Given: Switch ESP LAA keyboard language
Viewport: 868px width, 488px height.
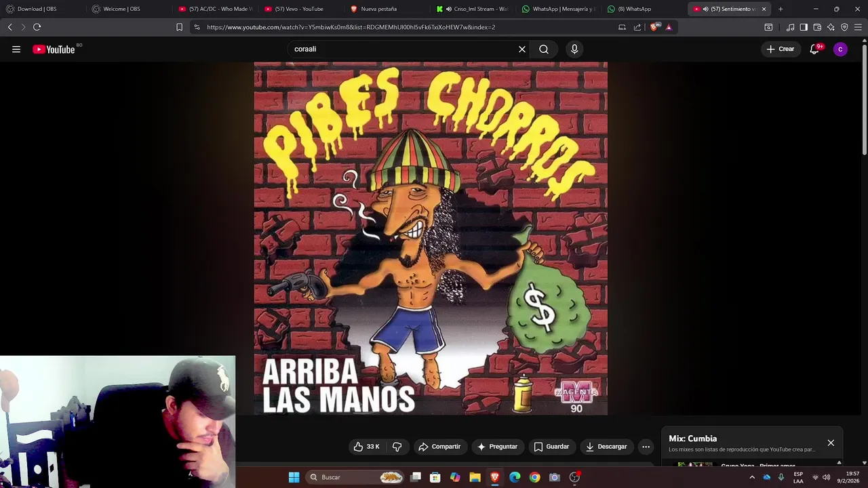Looking at the screenshot, I should (798, 477).
